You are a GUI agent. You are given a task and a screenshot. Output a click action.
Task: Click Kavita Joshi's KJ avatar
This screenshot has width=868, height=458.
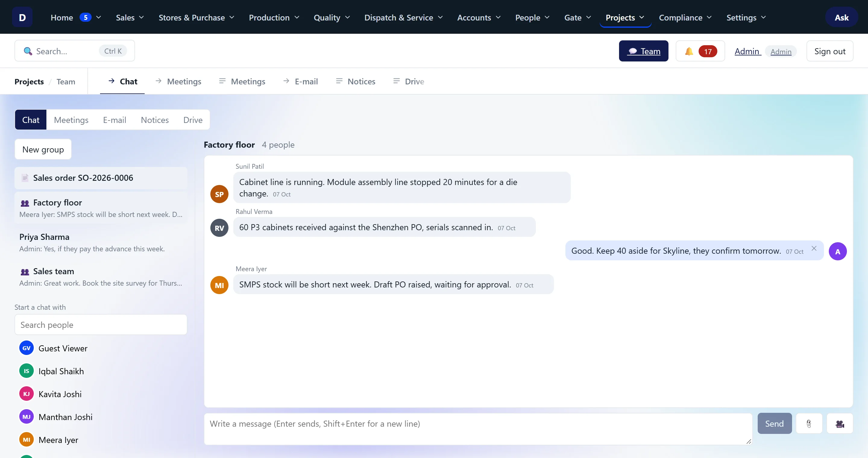pyautogui.click(x=26, y=394)
